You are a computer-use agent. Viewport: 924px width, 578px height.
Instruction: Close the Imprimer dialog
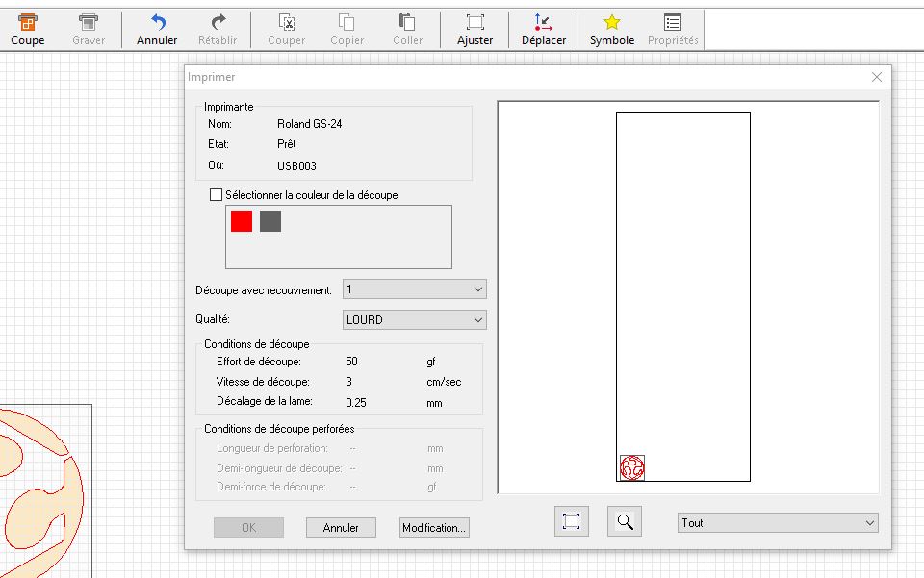point(877,77)
